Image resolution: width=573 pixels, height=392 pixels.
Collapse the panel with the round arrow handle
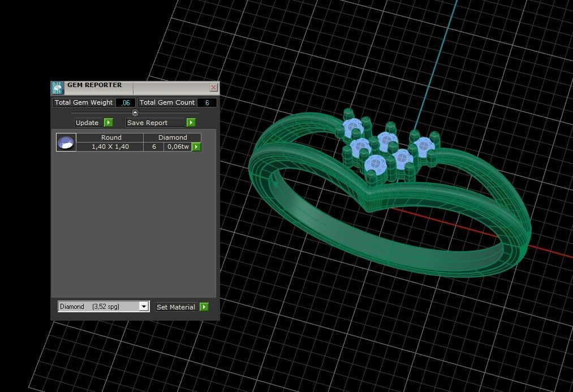(x=135, y=113)
